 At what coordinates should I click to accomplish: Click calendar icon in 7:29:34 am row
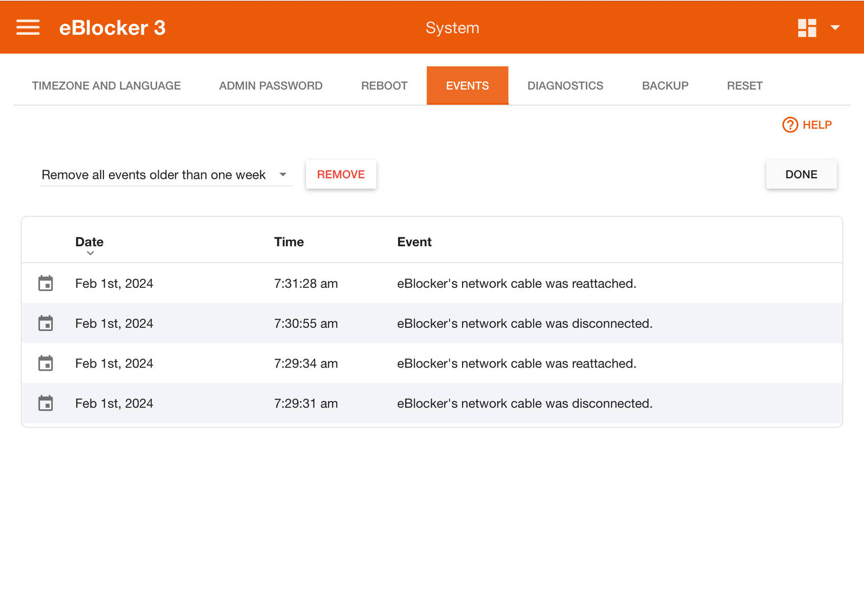46,363
